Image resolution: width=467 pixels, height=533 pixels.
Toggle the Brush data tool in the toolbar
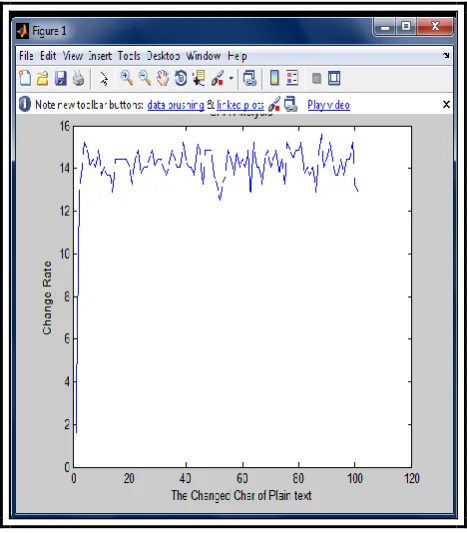pos(218,78)
